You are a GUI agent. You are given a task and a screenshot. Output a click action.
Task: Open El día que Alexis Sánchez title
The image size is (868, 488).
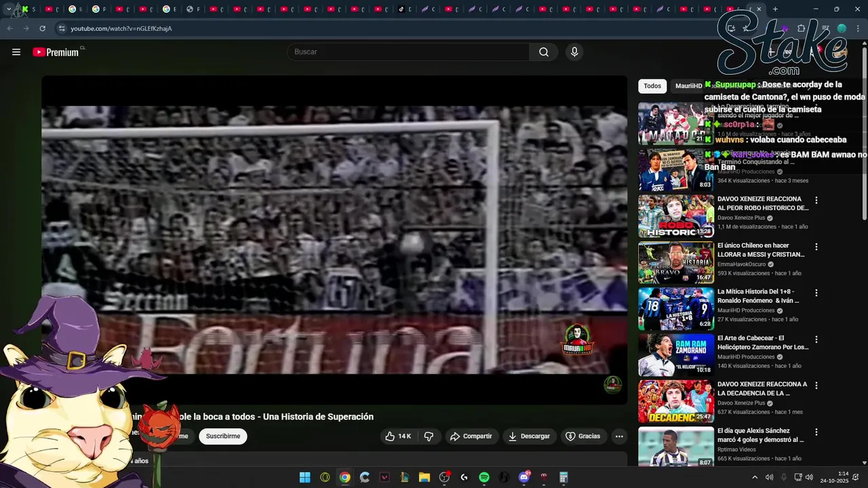click(x=761, y=435)
